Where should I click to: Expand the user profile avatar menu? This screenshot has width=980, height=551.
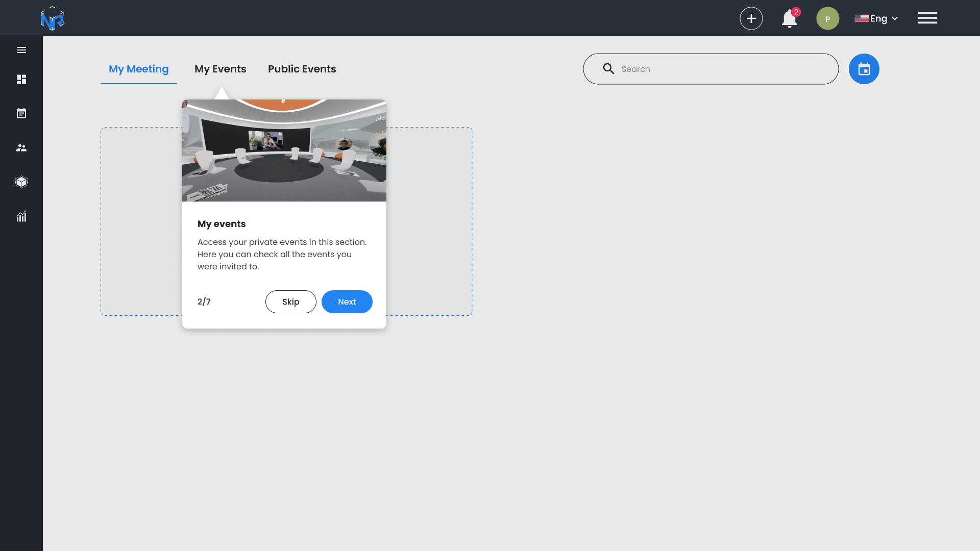(827, 18)
